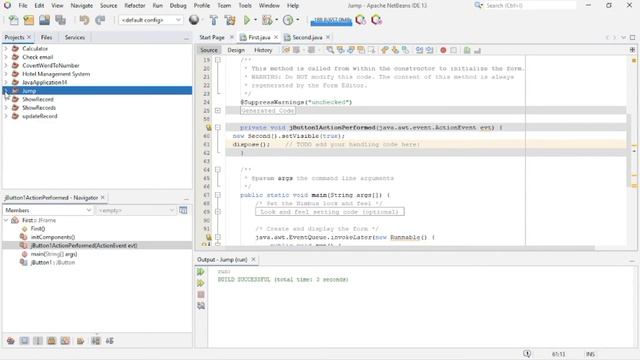The width and height of the screenshot is (640, 360).
Task: Toggle the second filter button in Navigator bottom bar
Action: coord(24,341)
